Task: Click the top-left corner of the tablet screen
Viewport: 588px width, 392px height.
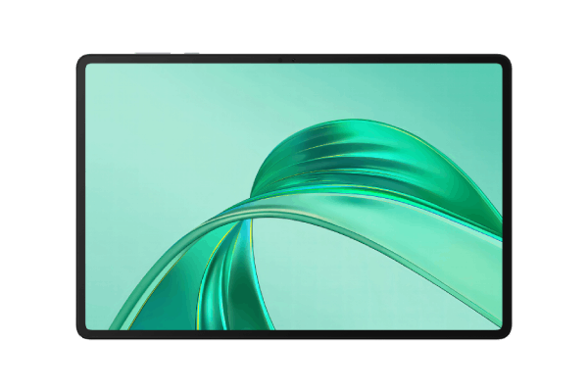Action: tap(87, 66)
